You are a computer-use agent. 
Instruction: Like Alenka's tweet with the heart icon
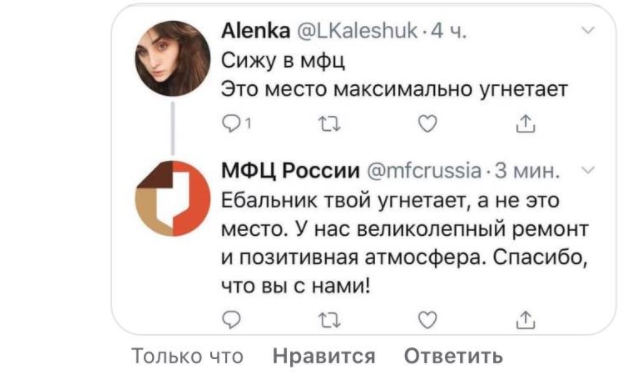427,124
